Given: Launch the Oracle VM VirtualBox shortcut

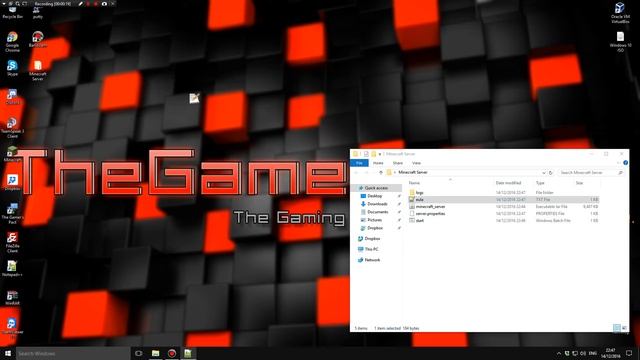Looking at the screenshot, I should click(620, 13).
